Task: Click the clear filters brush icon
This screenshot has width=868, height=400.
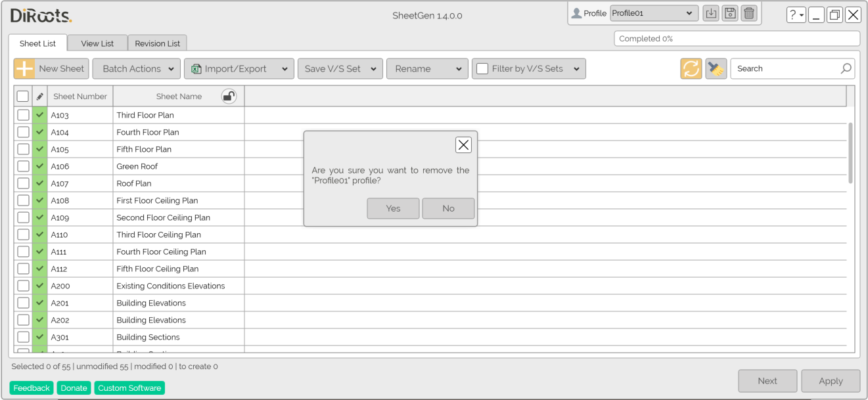Action: pyautogui.click(x=716, y=69)
